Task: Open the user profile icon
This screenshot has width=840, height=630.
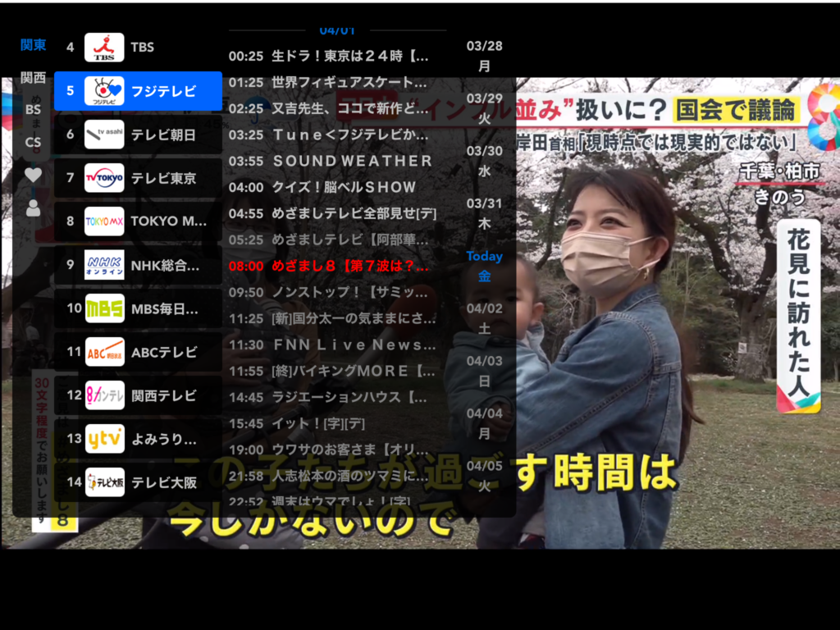Action: [x=33, y=208]
